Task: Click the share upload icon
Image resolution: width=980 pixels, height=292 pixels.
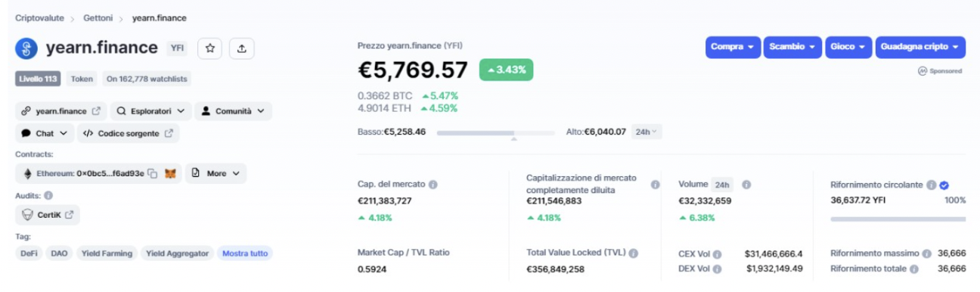Action: [x=241, y=48]
